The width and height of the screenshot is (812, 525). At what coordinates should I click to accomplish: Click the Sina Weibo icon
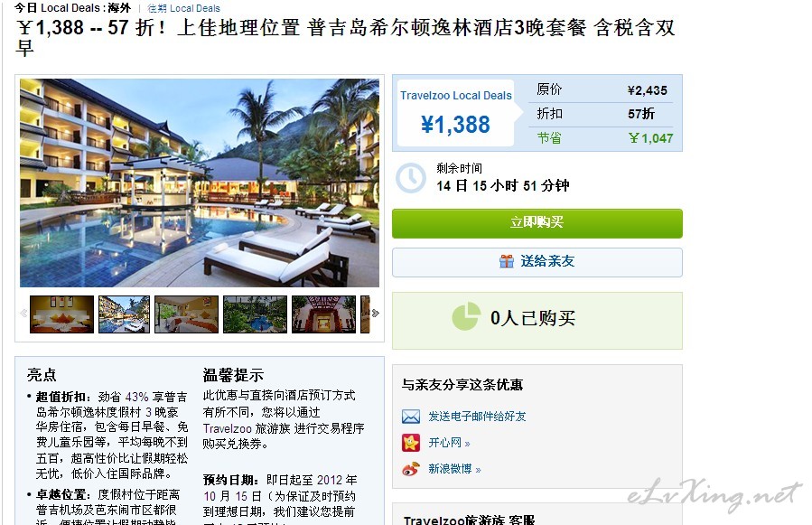[411, 469]
